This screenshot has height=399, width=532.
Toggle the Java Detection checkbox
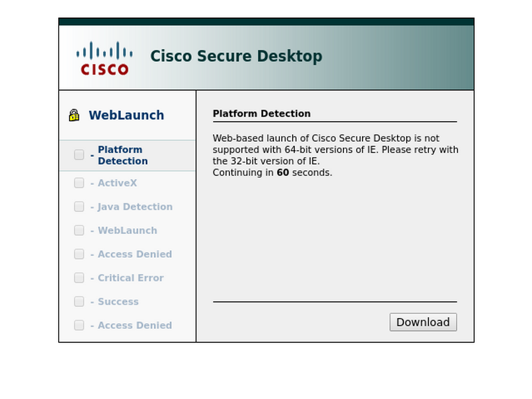tap(79, 207)
